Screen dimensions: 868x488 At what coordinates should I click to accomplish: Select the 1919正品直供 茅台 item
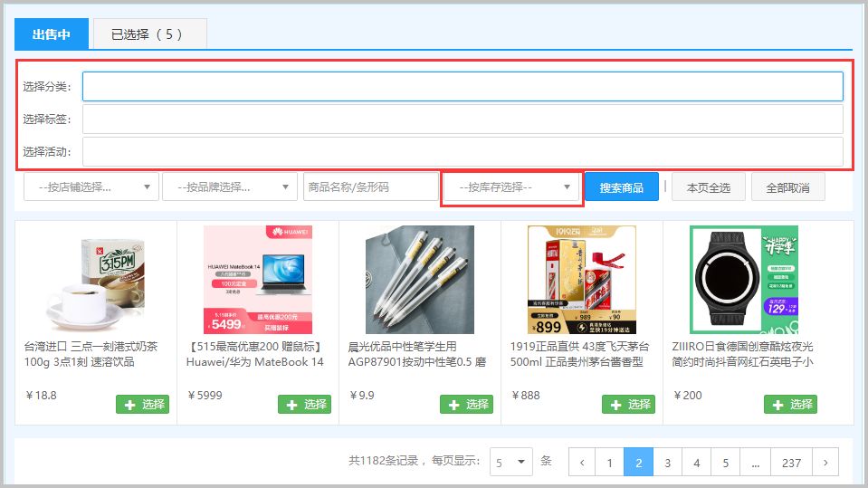point(629,405)
